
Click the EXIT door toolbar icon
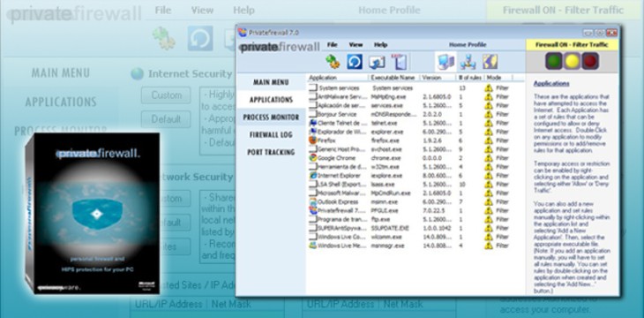(399, 61)
